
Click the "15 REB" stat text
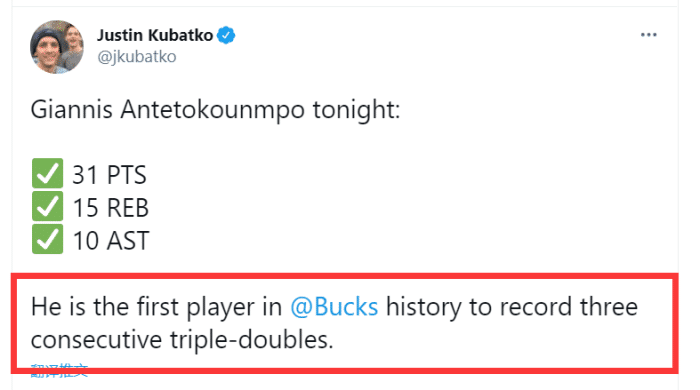(x=111, y=207)
